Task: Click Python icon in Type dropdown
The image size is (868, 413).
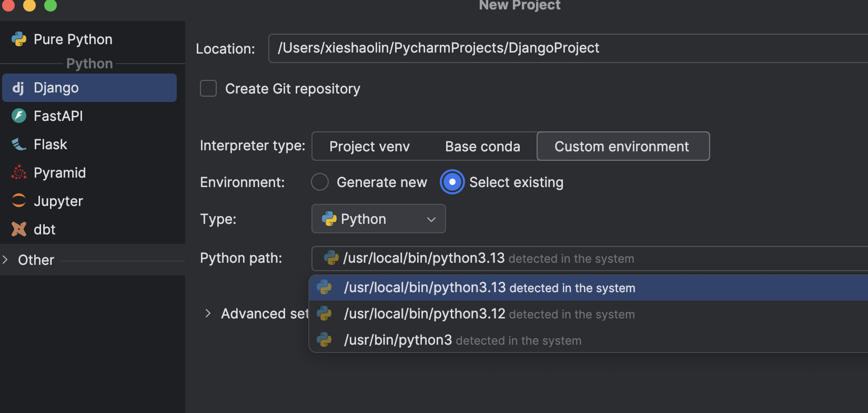Action: point(329,219)
